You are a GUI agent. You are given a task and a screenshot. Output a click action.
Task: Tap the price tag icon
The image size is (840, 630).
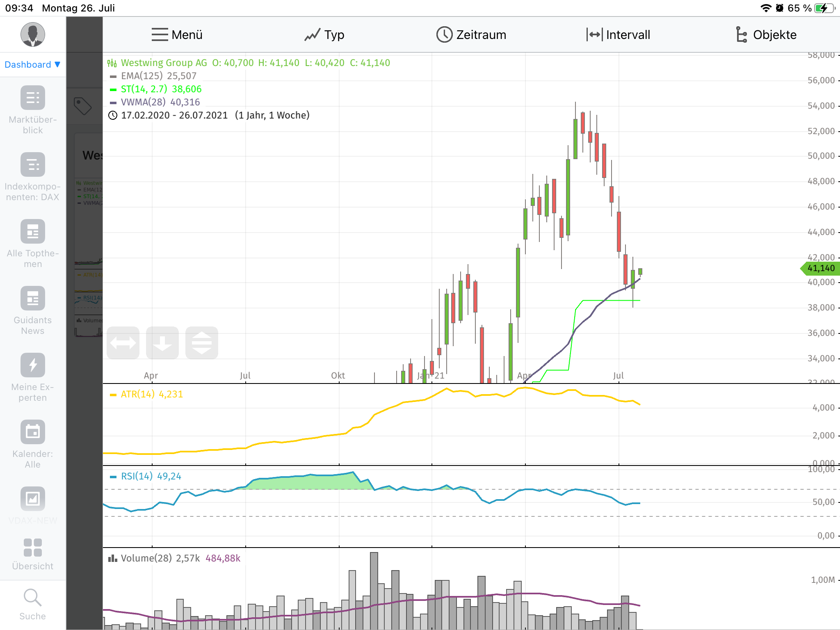pyautogui.click(x=82, y=106)
